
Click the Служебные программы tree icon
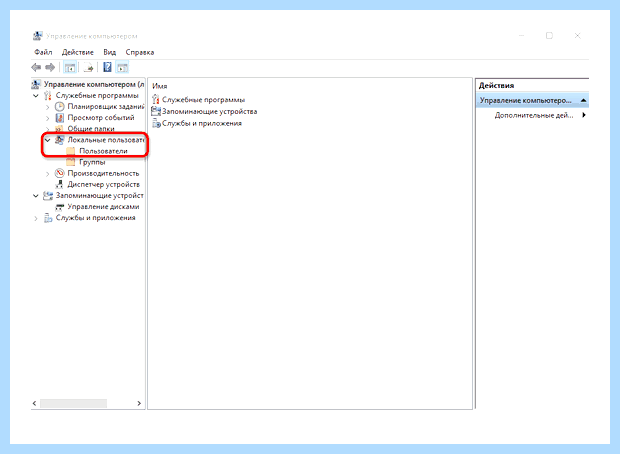(48, 95)
